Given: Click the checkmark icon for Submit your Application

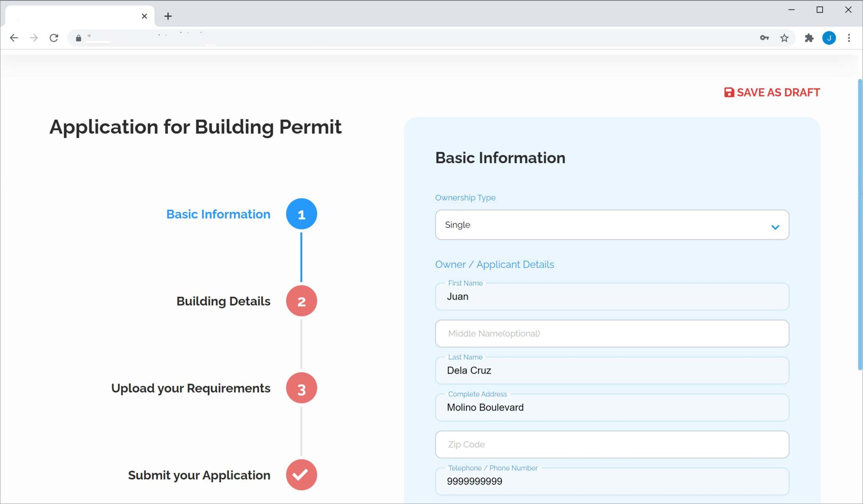Looking at the screenshot, I should tap(301, 475).
